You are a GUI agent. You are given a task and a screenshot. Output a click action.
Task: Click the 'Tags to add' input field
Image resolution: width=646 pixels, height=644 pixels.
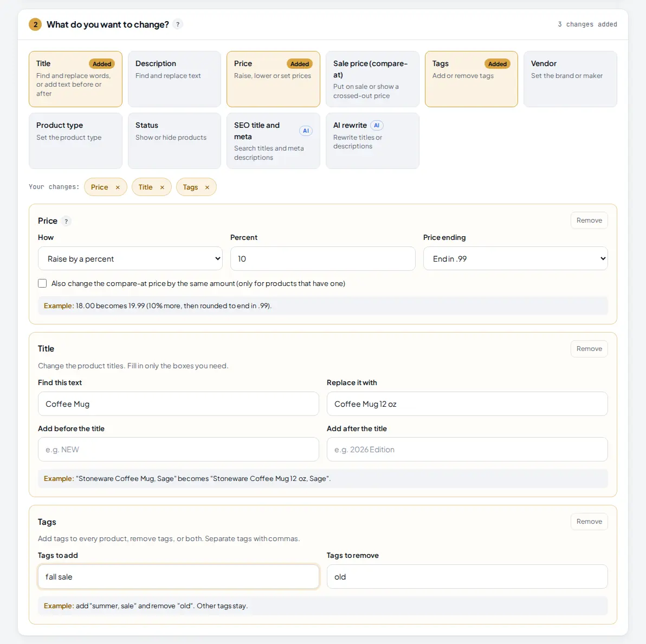[178, 576]
